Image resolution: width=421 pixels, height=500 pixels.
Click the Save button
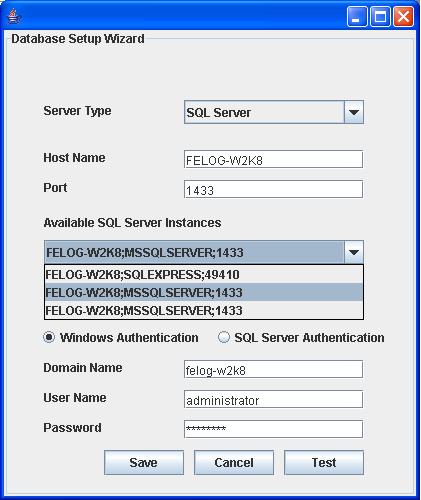(144, 463)
